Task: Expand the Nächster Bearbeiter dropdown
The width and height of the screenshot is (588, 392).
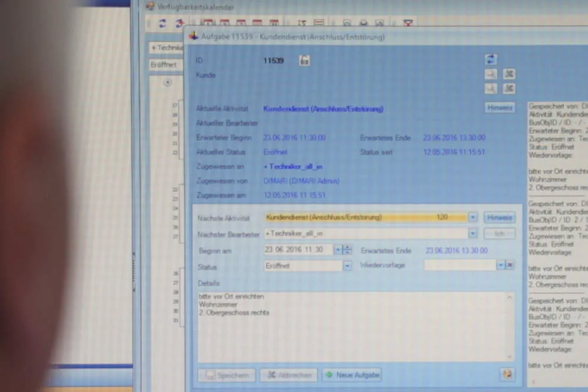Action: (473, 233)
